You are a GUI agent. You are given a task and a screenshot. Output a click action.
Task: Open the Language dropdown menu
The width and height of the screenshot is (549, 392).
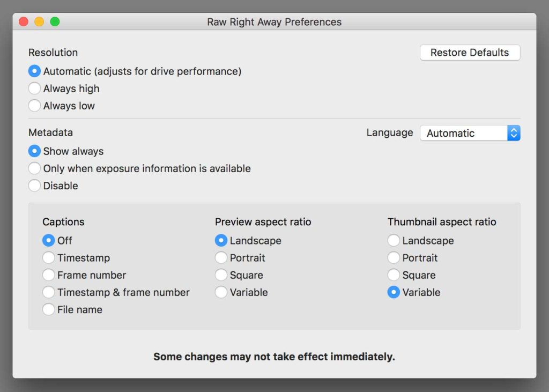(470, 133)
